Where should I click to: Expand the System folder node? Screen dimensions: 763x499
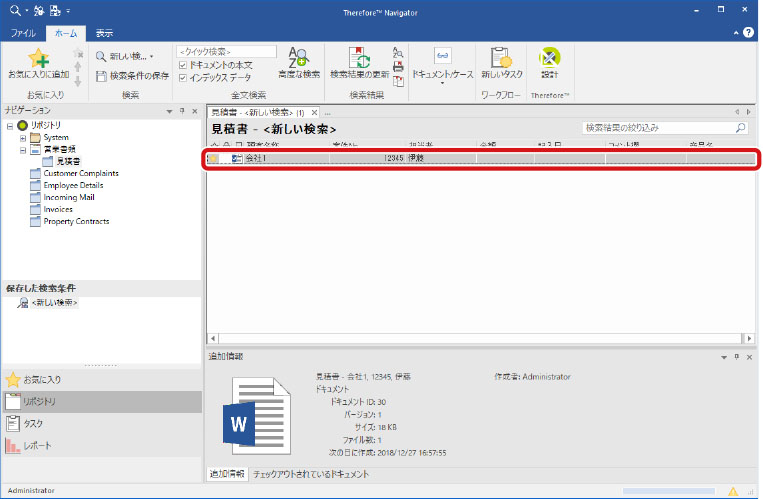(x=22, y=137)
